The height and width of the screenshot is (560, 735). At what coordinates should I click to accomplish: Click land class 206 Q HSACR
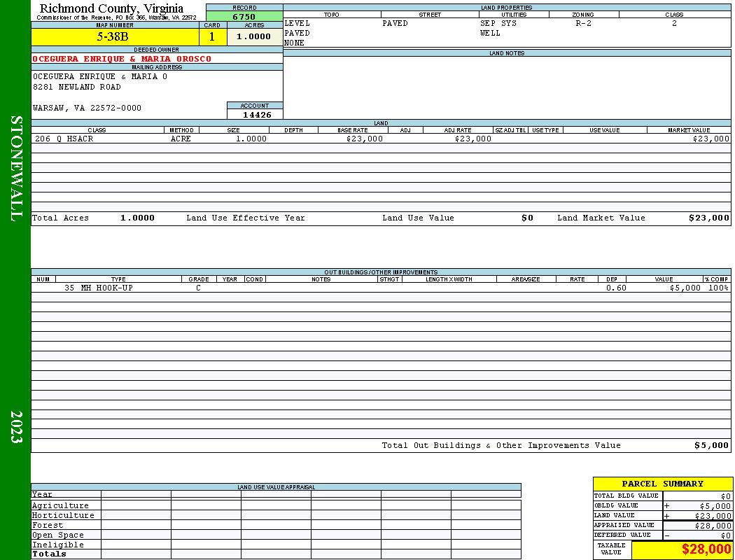64,139
